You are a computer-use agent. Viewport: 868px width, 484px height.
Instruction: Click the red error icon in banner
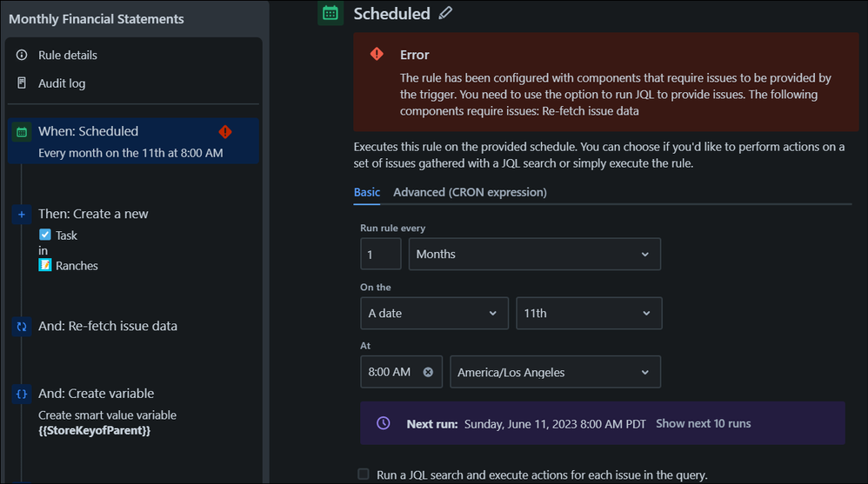pyautogui.click(x=377, y=54)
